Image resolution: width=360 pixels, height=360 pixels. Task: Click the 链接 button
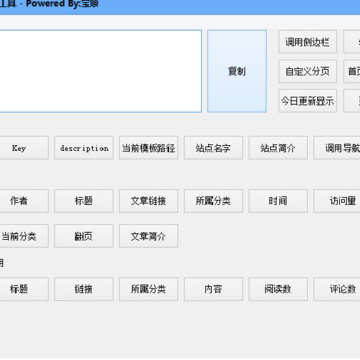[84, 289]
